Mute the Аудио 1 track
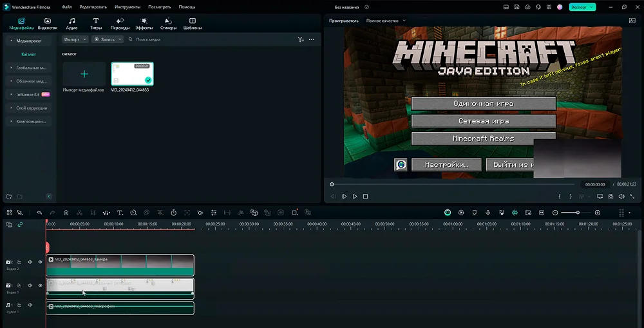 (30, 305)
